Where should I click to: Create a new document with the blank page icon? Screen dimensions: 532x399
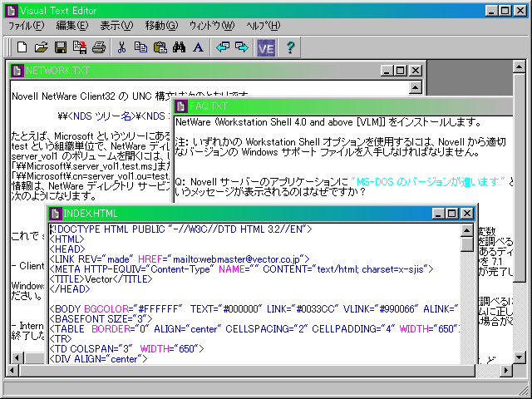click(x=22, y=47)
